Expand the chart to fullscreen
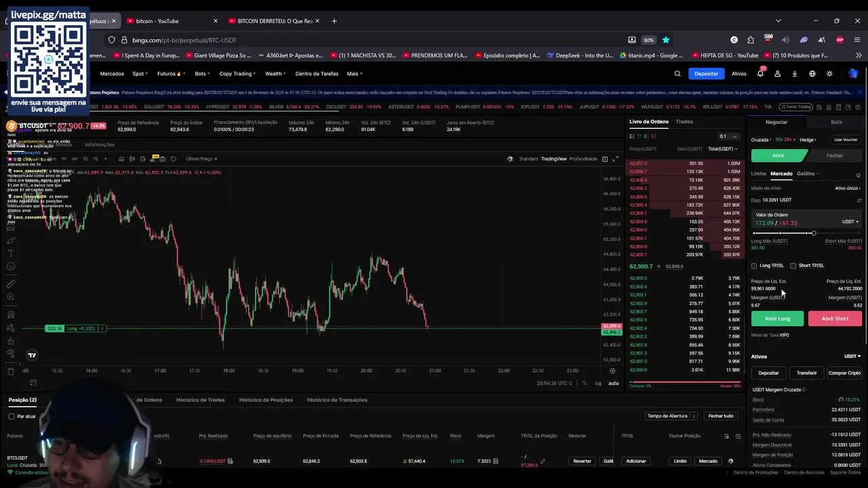 [x=616, y=159]
